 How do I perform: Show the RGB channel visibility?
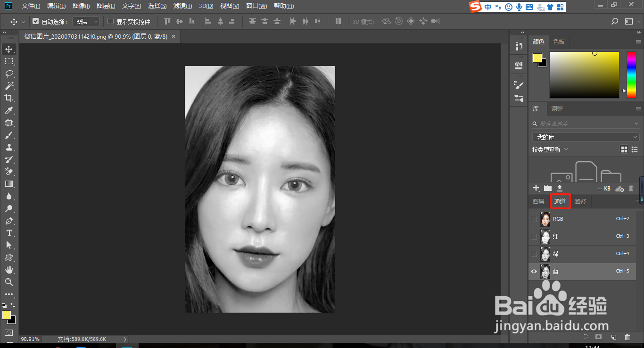tap(534, 219)
